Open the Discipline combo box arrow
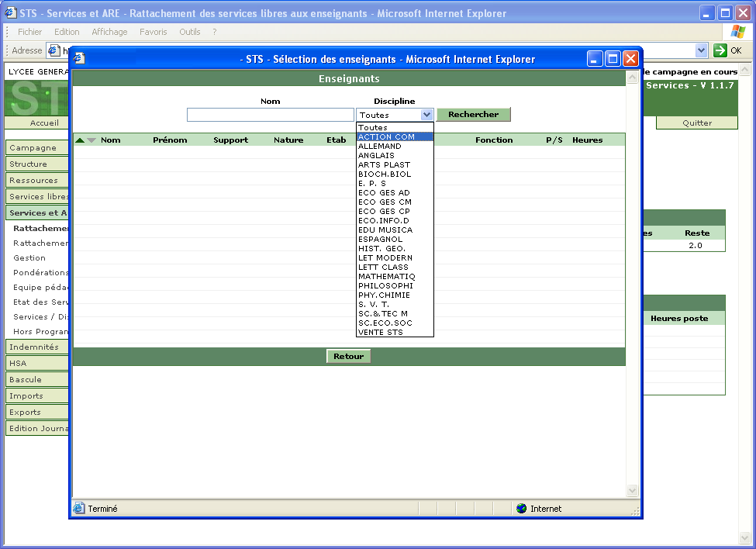The width and height of the screenshot is (756, 549). [426, 115]
